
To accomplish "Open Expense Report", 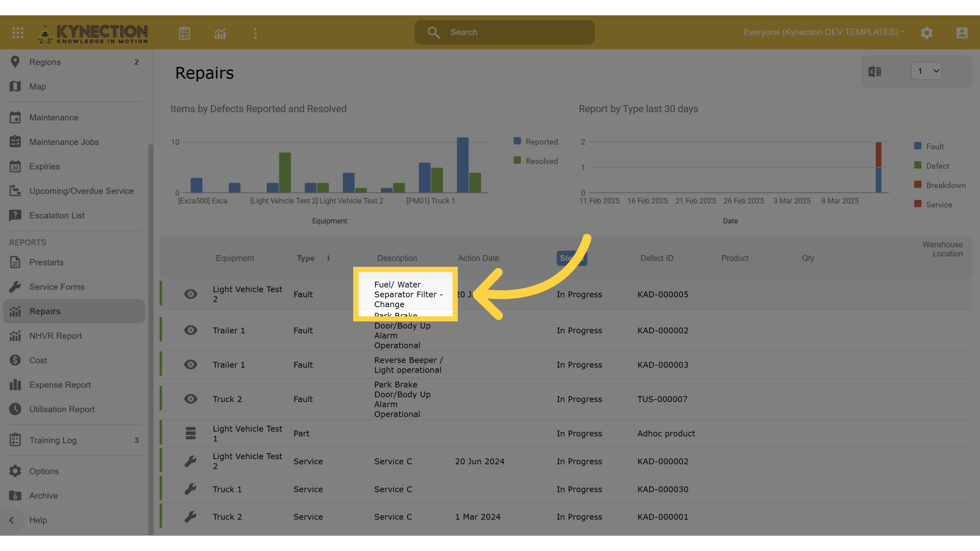I will click(x=74, y=385).
